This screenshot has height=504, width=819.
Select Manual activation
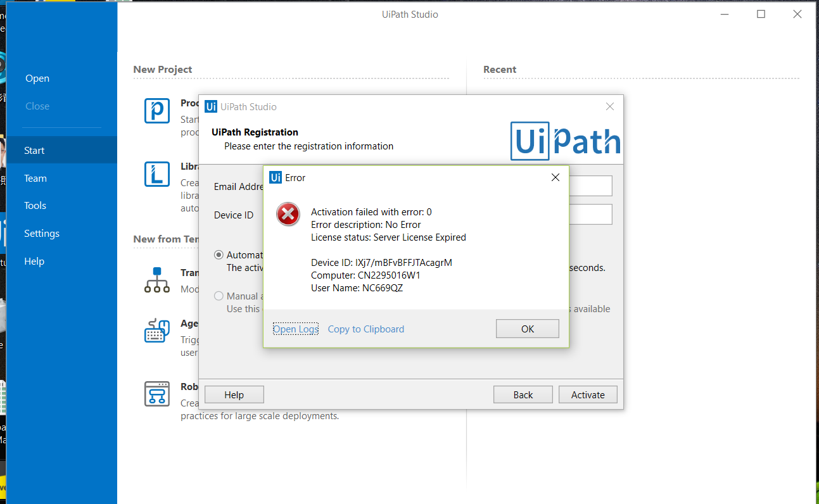pos(219,296)
